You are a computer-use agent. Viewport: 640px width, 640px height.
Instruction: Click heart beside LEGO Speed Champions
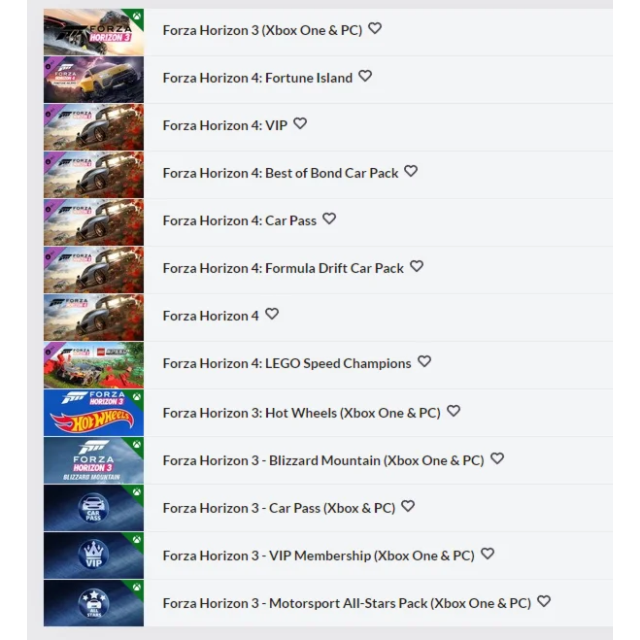424,361
